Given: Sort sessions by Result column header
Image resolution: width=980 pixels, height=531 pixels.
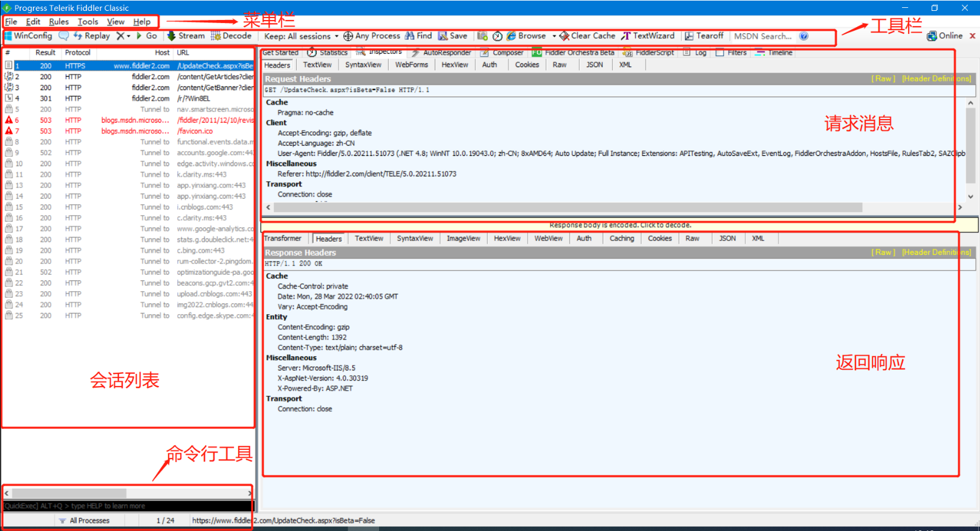Looking at the screenshot, I should (x=45, y=53).
